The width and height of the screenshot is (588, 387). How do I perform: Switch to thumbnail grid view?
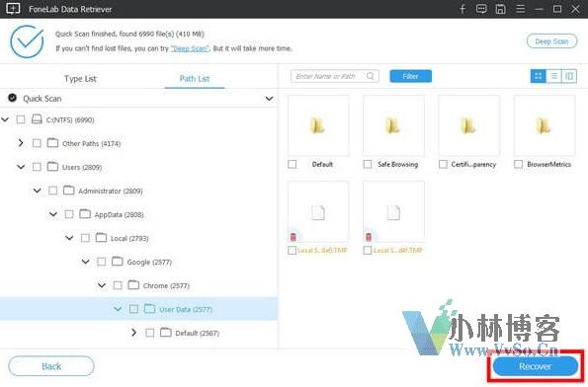(x=539, y=76)
